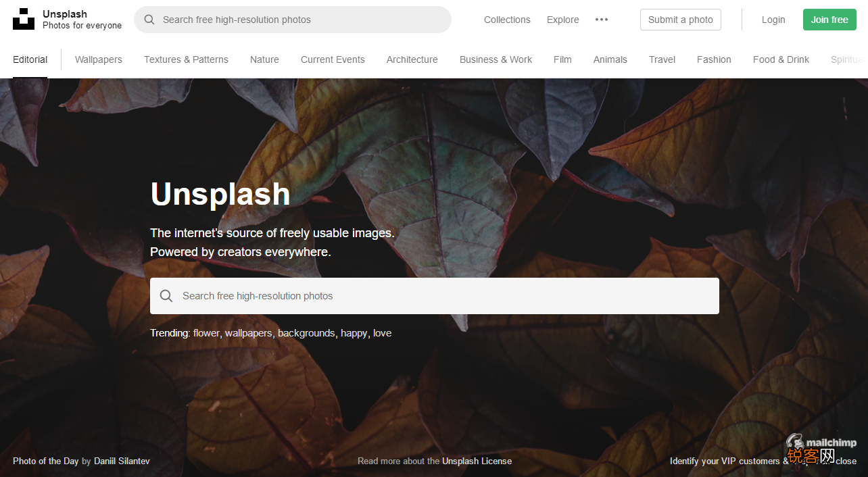Click the Mailchimp sponsor logo
This screenshot has height=477, width=868.
pyautogui.click(x=821, y=443)
